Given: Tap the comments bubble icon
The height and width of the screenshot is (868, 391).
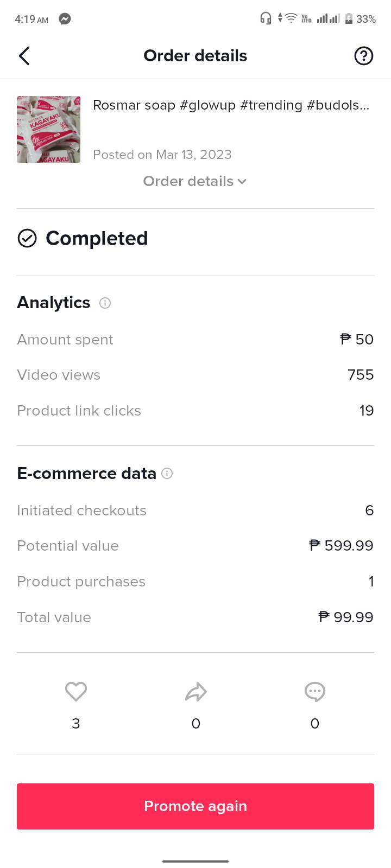Looking at the screenshot, I should tap(315, 692).
